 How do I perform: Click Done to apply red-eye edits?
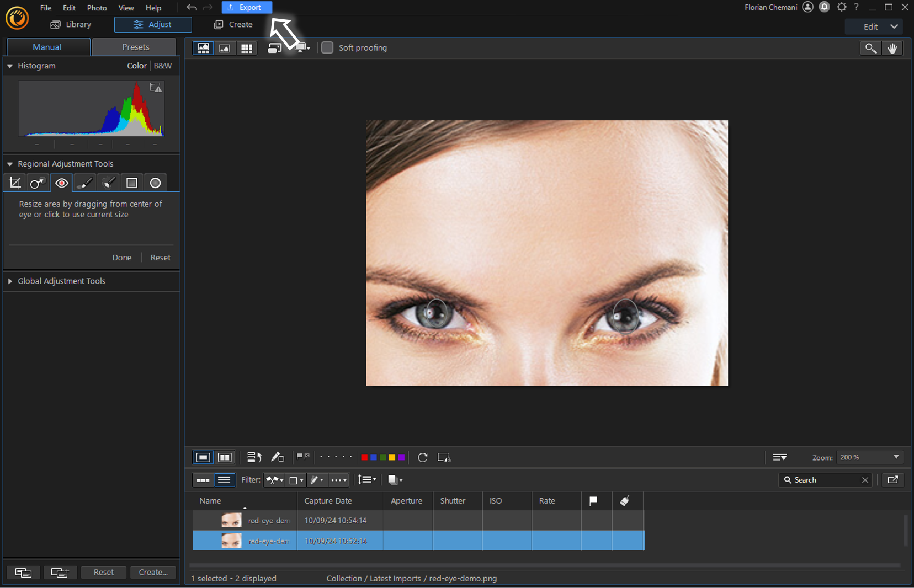(x=121, y=257)
